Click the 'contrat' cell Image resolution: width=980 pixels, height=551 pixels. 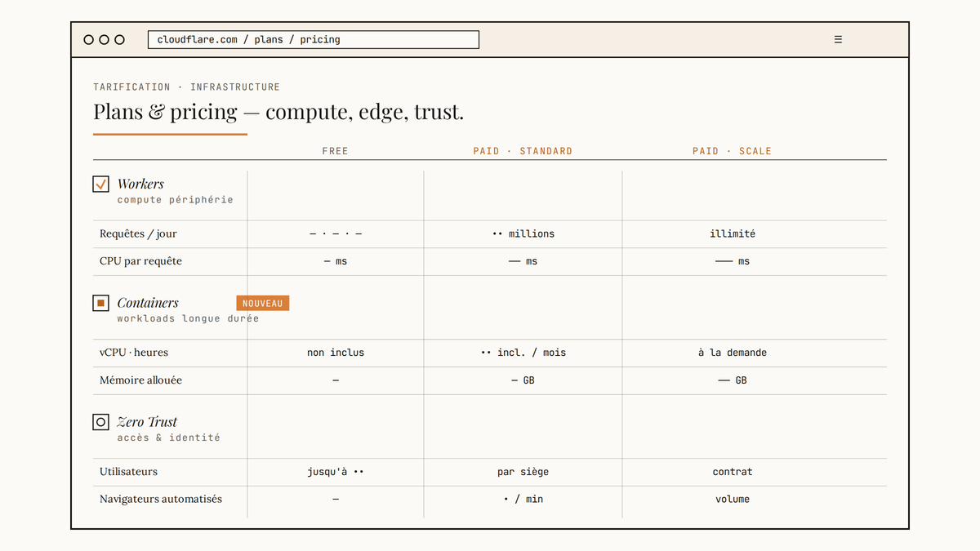point(733,472)
